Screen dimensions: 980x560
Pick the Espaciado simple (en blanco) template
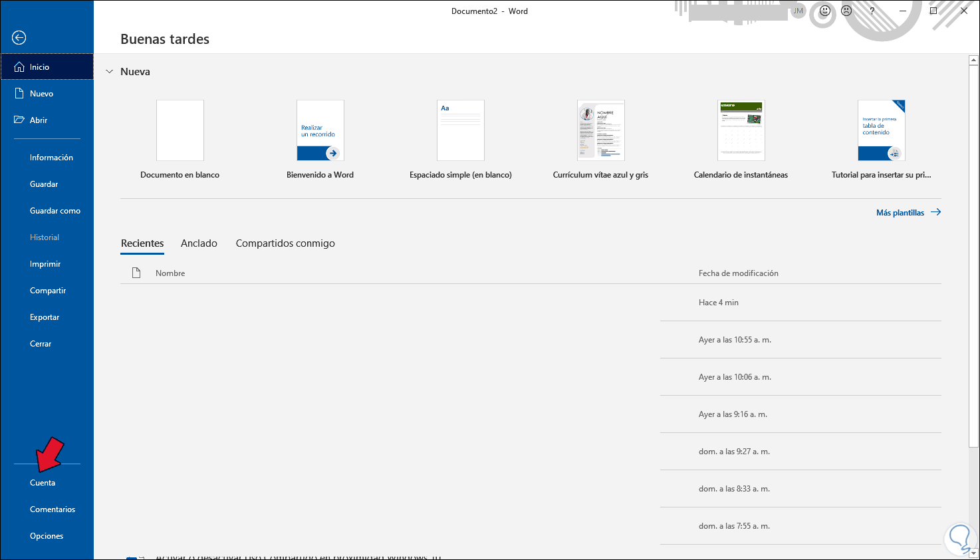pos(461,140)
